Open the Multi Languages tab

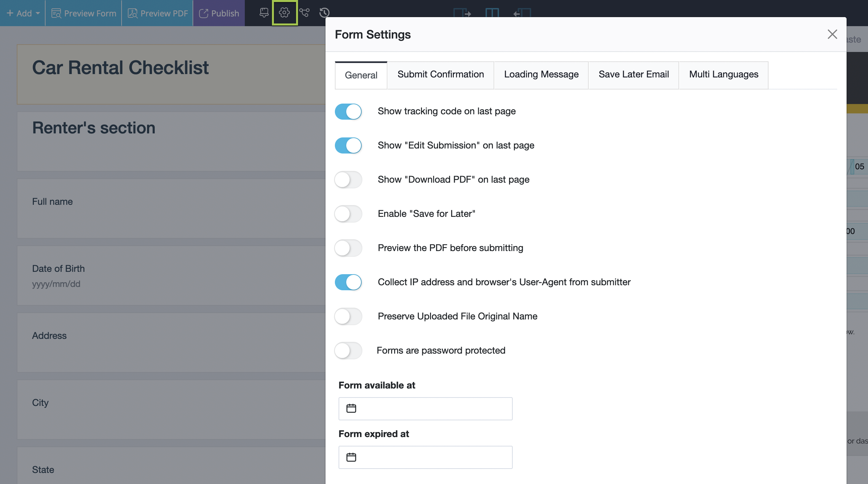[x=723, y=74]
